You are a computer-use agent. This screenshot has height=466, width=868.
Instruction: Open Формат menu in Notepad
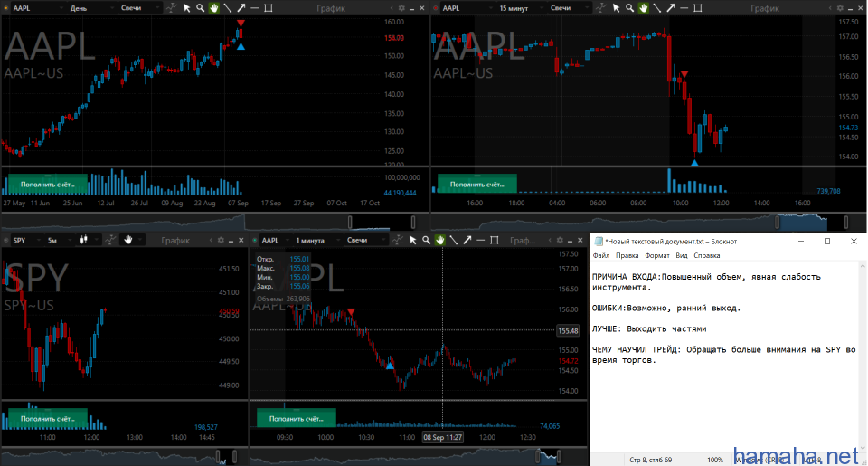pos(657,255)
